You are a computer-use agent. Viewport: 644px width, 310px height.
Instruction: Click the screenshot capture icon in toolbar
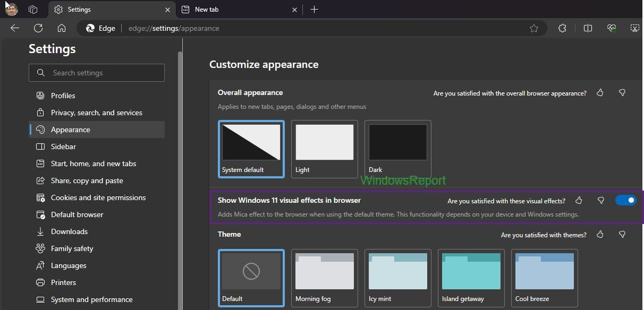(634, 29)
